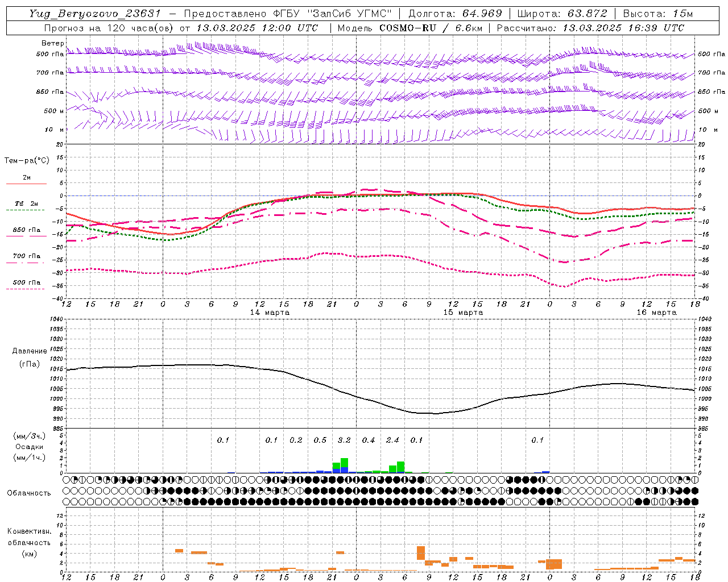Click the 3.2 precipitation total

tap(344, 440)
